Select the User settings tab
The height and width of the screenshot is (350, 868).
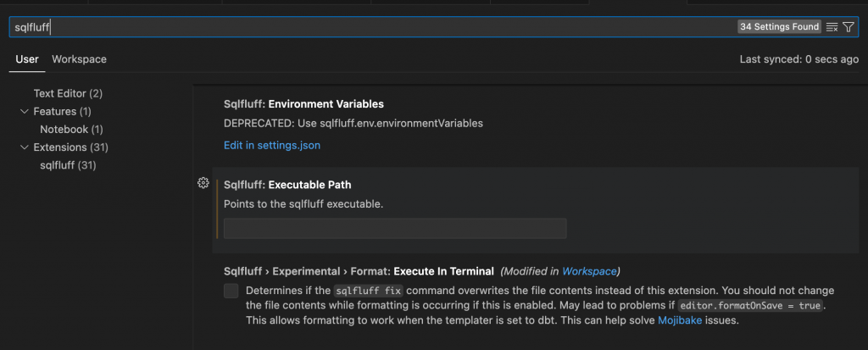(x=27, y=59)
